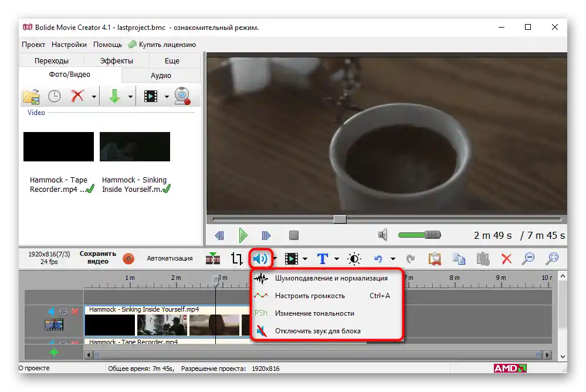Image resolution: width=586 pixels, height=392 pixels.
Task: Select the Hammock - Sinking Inside Yourself thumbnail
Action: tap(135, 147)
